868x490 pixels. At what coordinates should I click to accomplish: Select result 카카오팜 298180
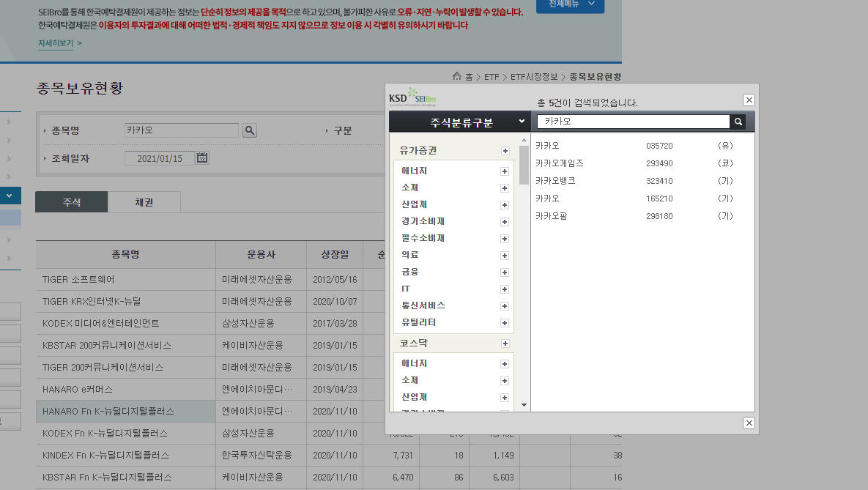click(x=635, y=216)
